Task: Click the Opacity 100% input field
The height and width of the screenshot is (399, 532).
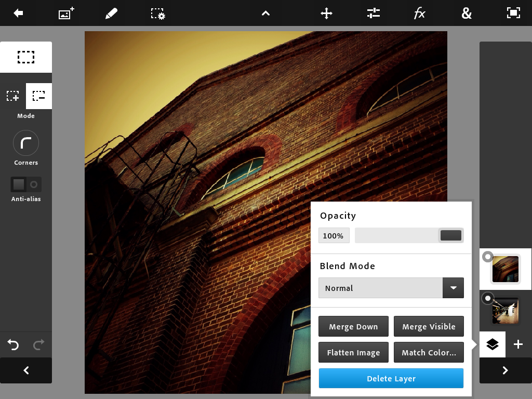Action: click(x=334, y=235)
